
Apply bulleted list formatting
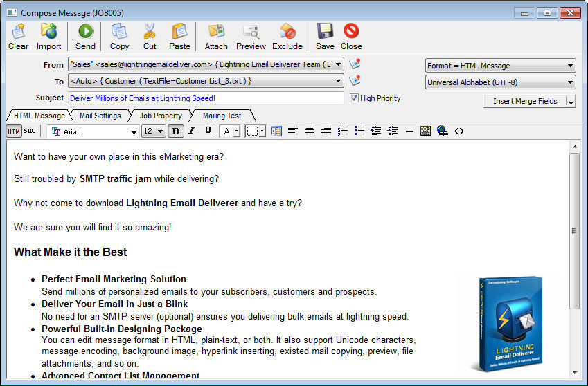pyautogui.click(x=359, y=131)
